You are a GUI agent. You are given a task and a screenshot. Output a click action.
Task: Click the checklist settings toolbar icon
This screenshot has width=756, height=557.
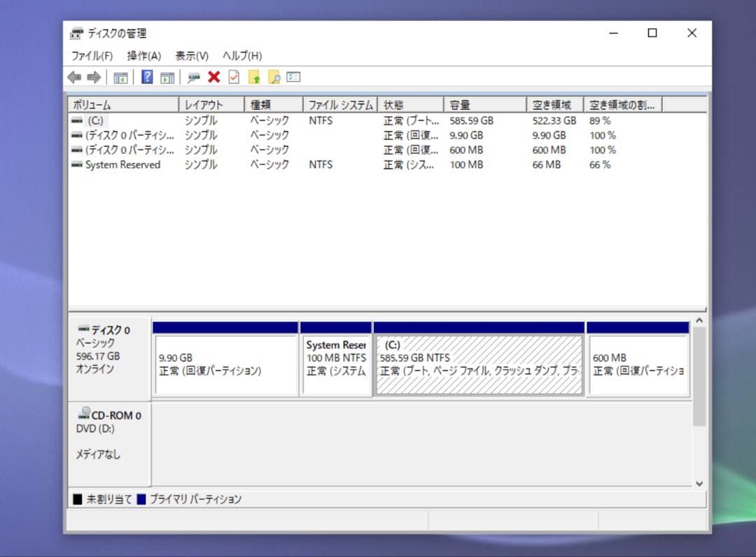pyautogui.click(x=293, y=77)
